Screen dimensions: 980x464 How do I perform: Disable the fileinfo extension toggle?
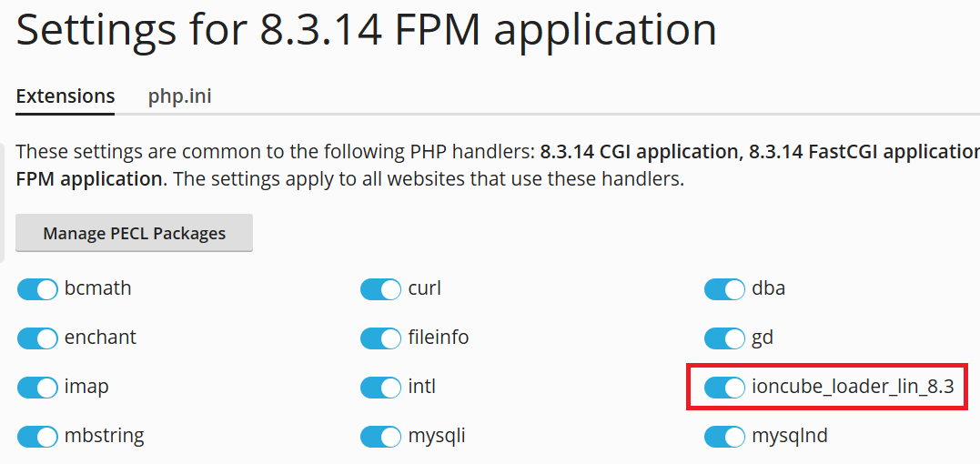[x=380, y=338]
